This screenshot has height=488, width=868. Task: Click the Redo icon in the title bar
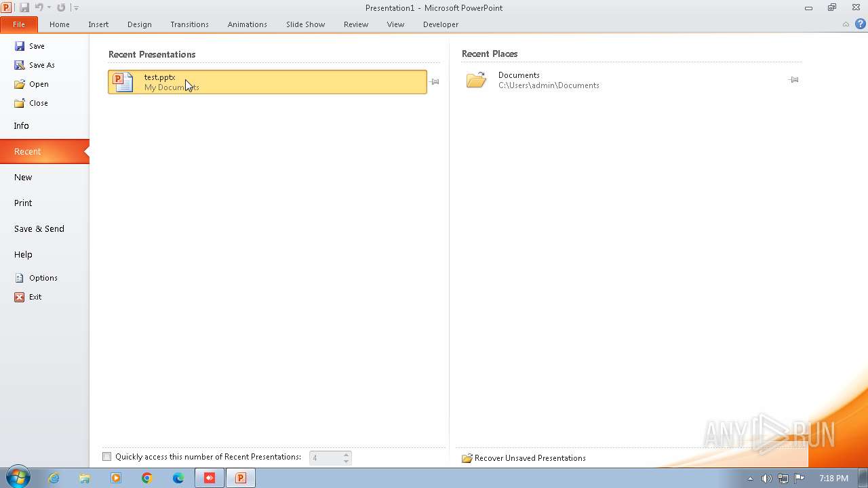pyautogui.click(x=61, y=7)
